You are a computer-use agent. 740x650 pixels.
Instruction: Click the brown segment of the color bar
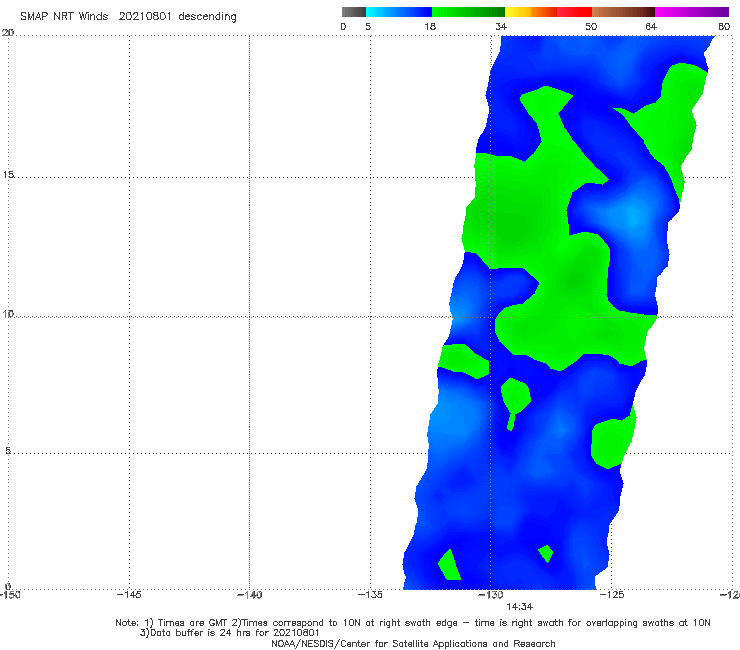[x=623, y=12]
